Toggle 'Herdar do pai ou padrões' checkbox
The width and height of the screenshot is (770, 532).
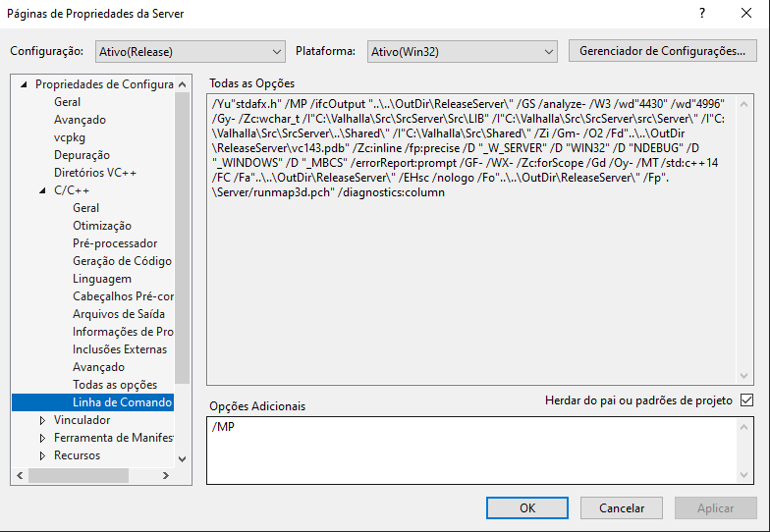(x=746, y=400)
